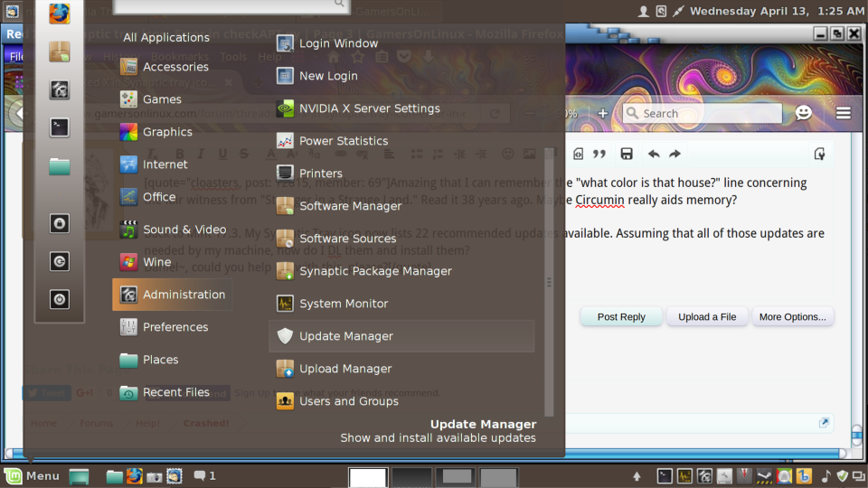Click Post Reply button
This screenshot has width=868, height=488.
pos(621,317)
